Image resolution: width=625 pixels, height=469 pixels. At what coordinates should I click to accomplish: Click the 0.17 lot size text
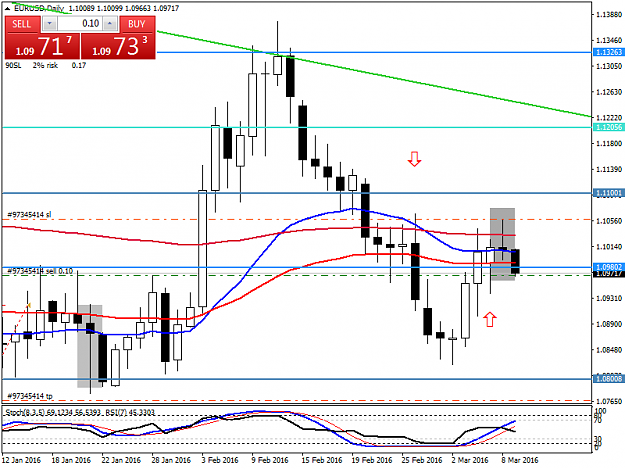(79, 65)
